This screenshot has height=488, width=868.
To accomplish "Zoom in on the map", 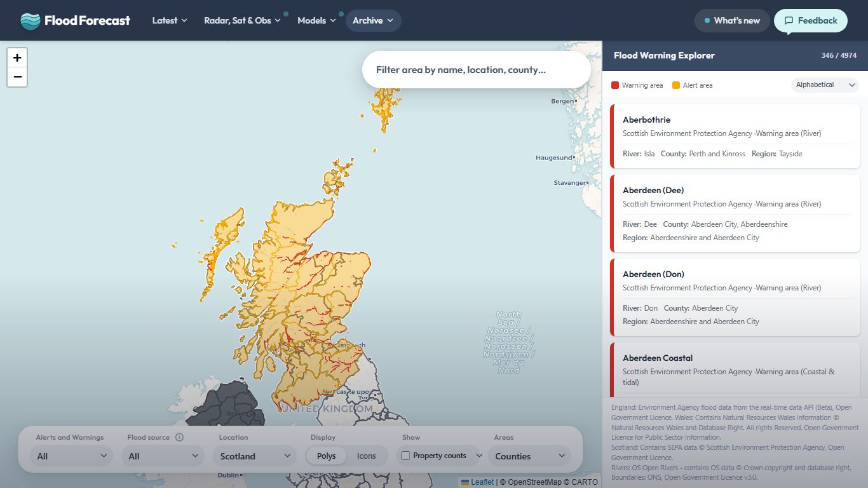I will (x=17, y=57).
